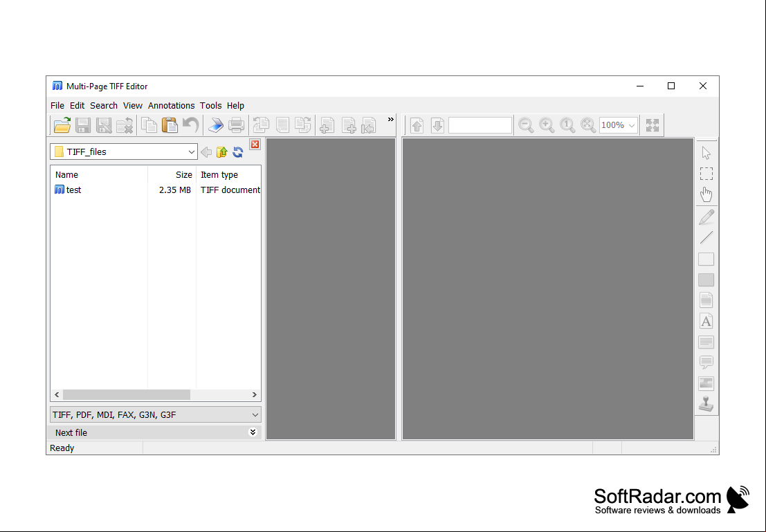The width and height of the screenshot is (766, 532).
Task: Sort files by the Name column
Action: click(99, 174)
